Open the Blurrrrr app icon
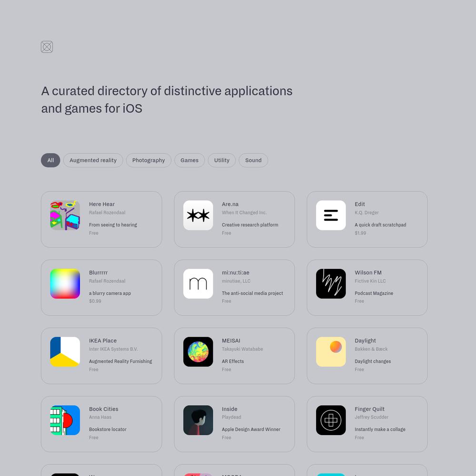Screen dimensions: 476x476 click(x=65, y=284)
